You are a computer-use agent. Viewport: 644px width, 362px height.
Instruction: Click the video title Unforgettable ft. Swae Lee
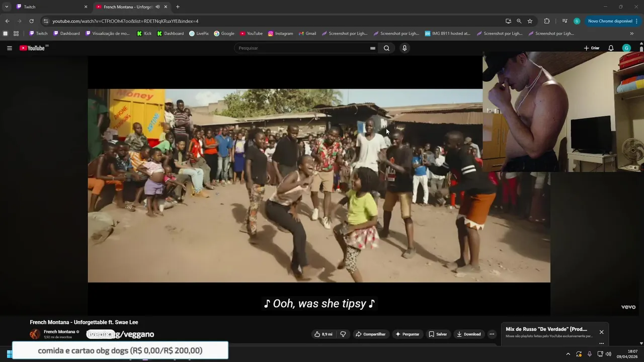84,322
